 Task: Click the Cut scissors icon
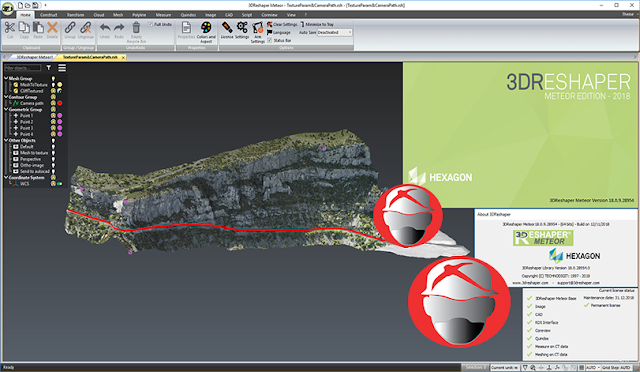pyautogui.click(x=9, y=28)
